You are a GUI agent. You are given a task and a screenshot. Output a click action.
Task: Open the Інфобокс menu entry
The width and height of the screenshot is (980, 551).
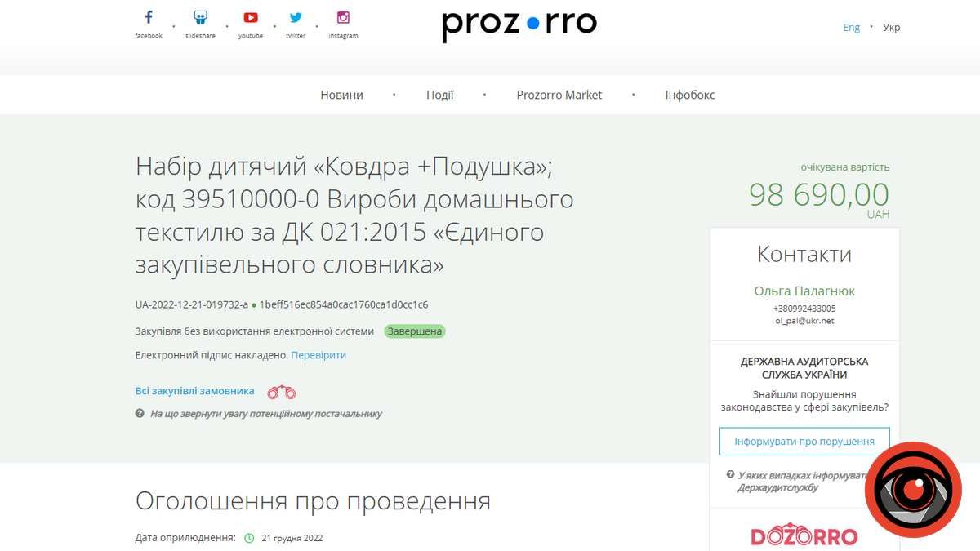tap(689, 95)
